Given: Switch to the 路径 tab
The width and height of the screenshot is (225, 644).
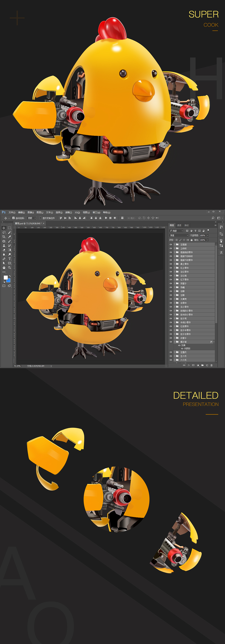Looking at the screenshot, I should tap(187, 225).
